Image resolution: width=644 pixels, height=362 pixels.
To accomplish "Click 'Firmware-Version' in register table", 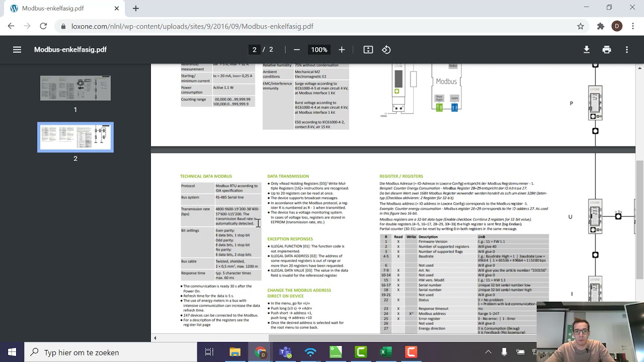I will click(433, 242).
